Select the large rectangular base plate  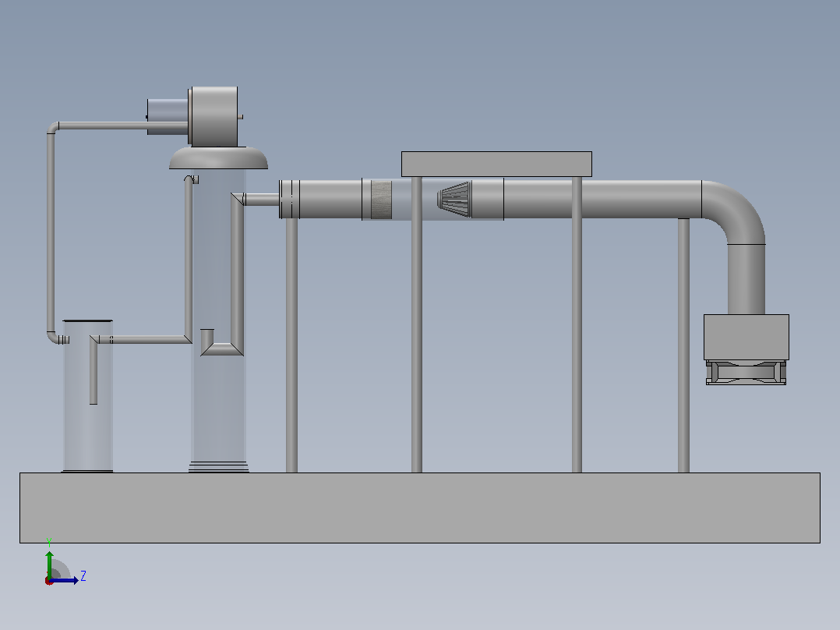420,508
